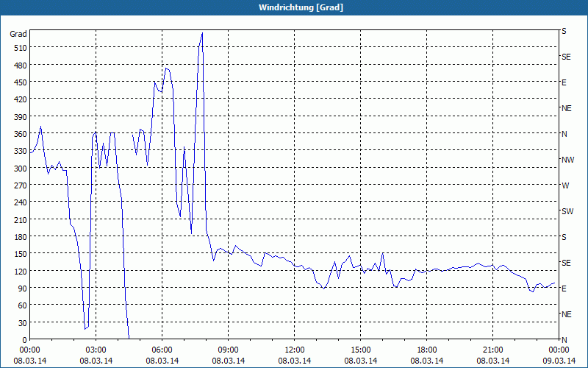Viewport: 588px width, 368px height.
Task: Click the 18:00 time label
Action: click(x=427, y=350)
